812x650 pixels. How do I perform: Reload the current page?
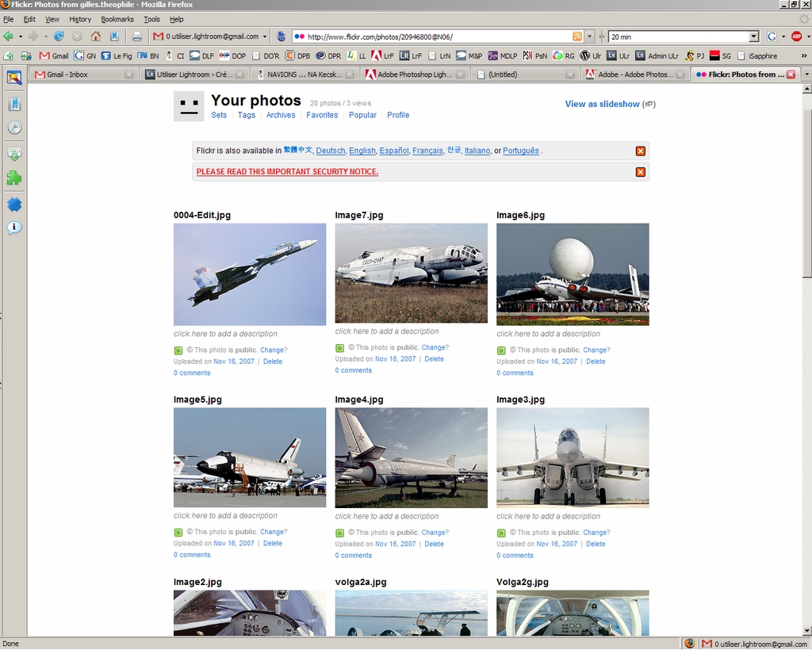pos(59,36)
